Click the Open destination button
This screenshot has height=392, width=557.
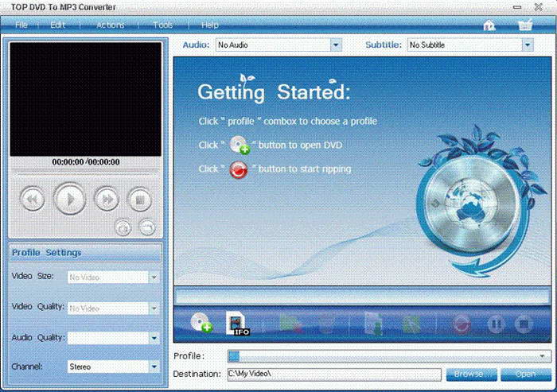tap(526, 375)
